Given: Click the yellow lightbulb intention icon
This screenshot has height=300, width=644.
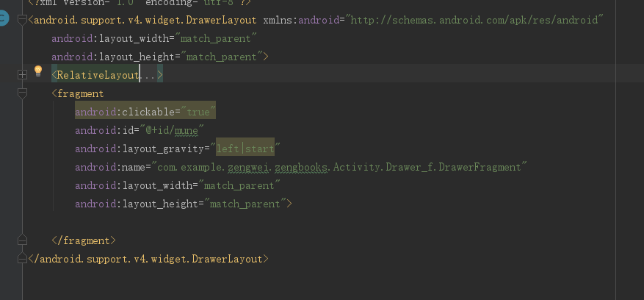Looking at the screenshot, I should (39, 71).
